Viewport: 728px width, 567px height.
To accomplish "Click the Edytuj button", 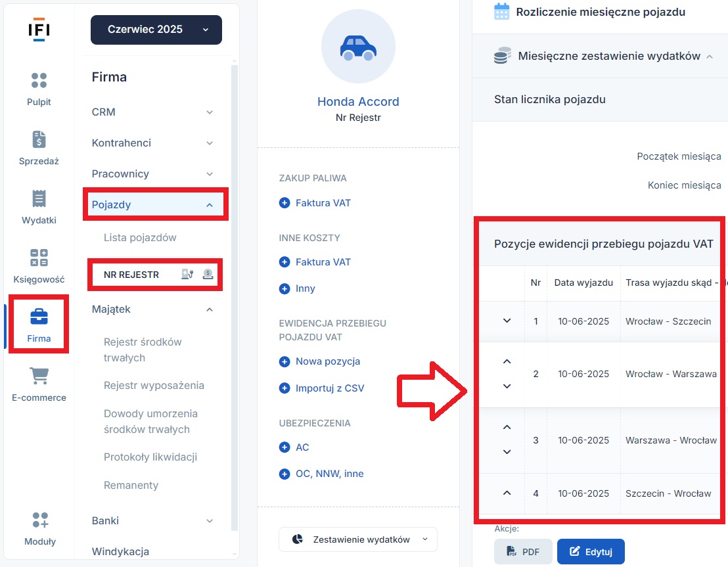I will tap(591, 552).
